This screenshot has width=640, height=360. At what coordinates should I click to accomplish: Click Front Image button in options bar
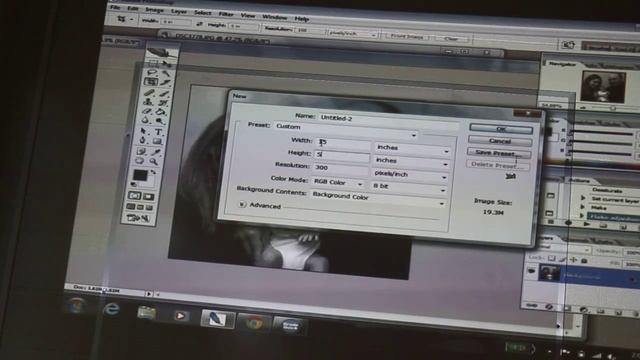point(407,36)
